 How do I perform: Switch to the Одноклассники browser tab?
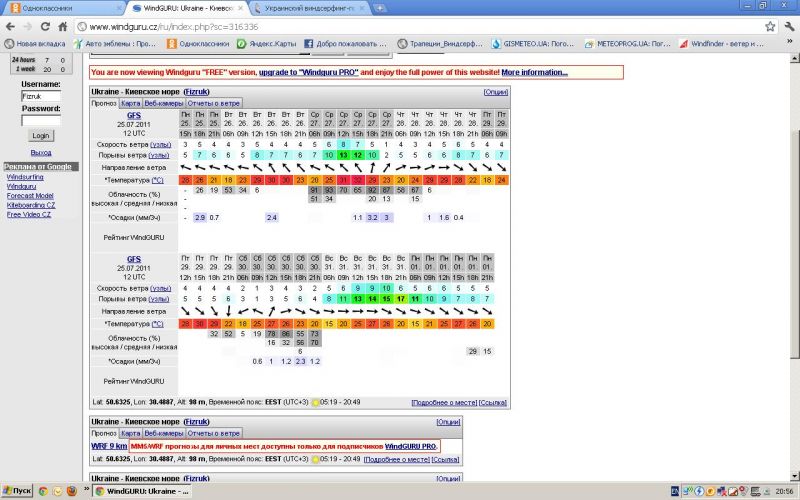[x=59, y=8]
